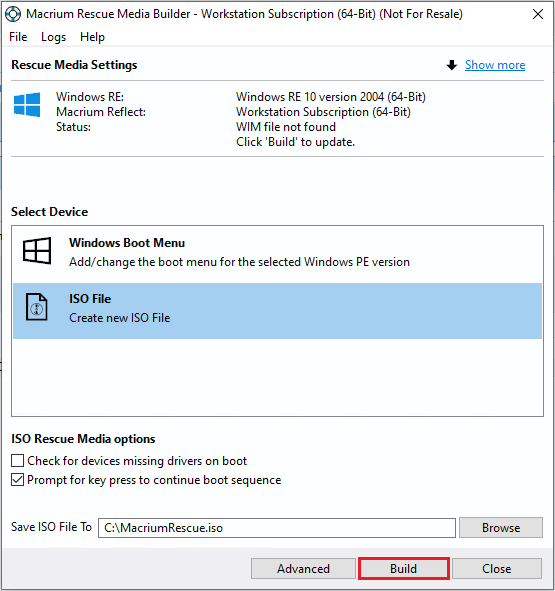
Task: Click the down arrow beside Show more
Action: tap(451, 65)
